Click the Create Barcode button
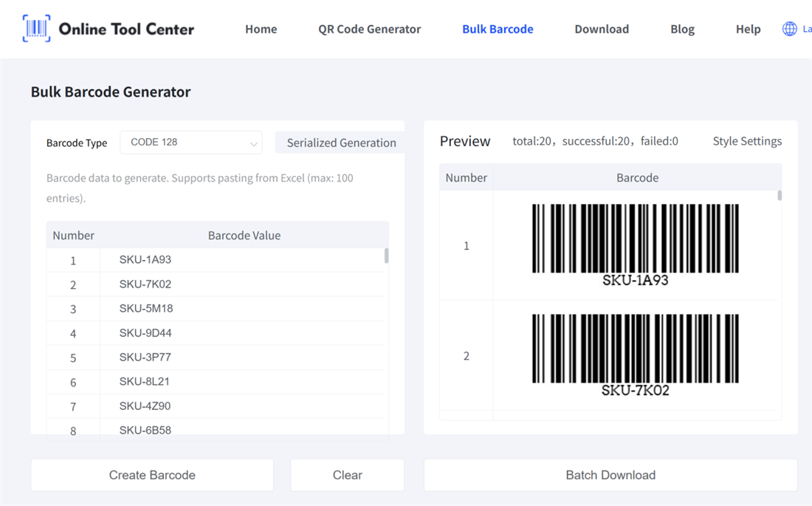This screenshot has height=506, width=812. coord(152,475)
